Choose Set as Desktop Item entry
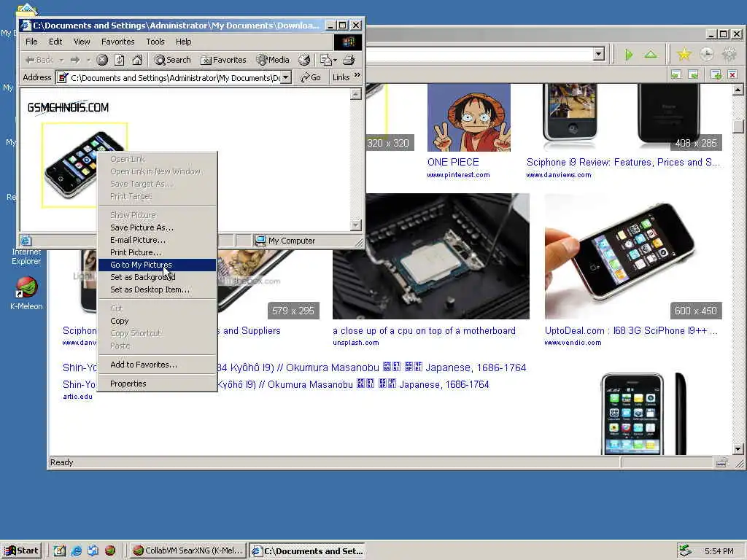The width and height of the screenshot is (747, 560). (x=158, y=289)
